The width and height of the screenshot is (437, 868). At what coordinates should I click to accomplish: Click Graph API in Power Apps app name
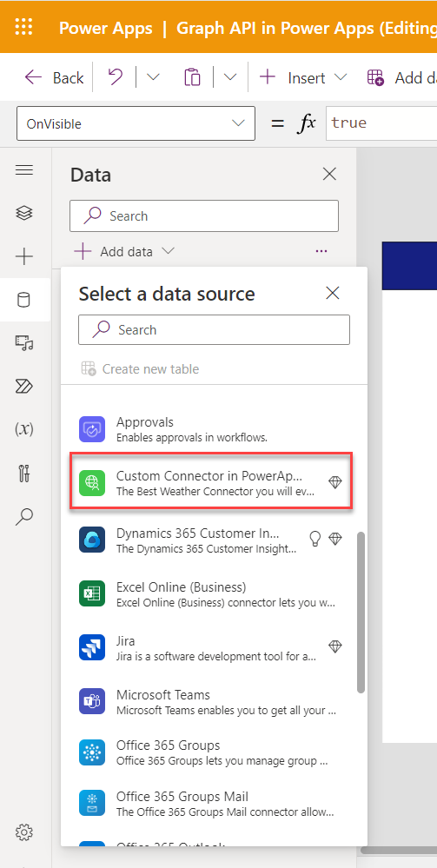click(307, 28)
